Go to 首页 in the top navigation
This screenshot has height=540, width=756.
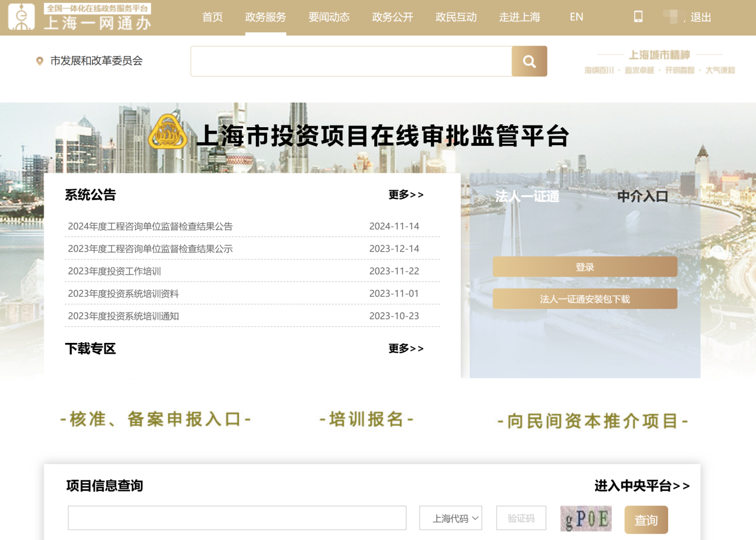[x=212, y=17]
